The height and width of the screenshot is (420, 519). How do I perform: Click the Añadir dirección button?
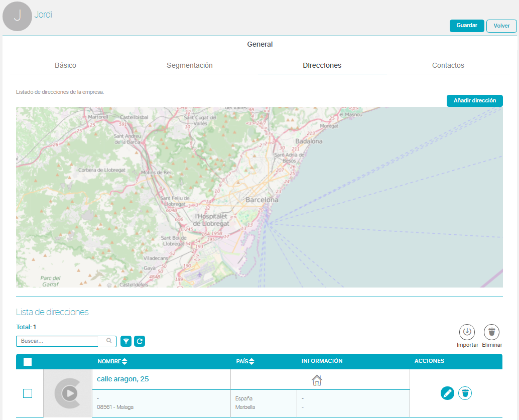pos(474,101)
